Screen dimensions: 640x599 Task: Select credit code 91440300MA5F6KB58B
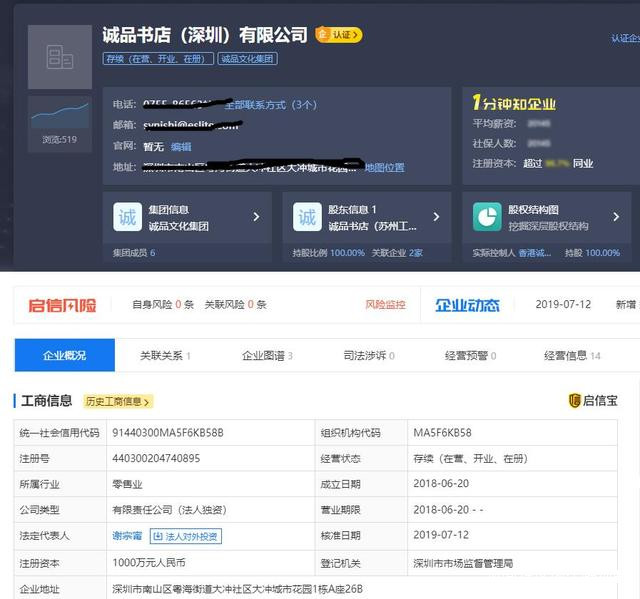168,433
